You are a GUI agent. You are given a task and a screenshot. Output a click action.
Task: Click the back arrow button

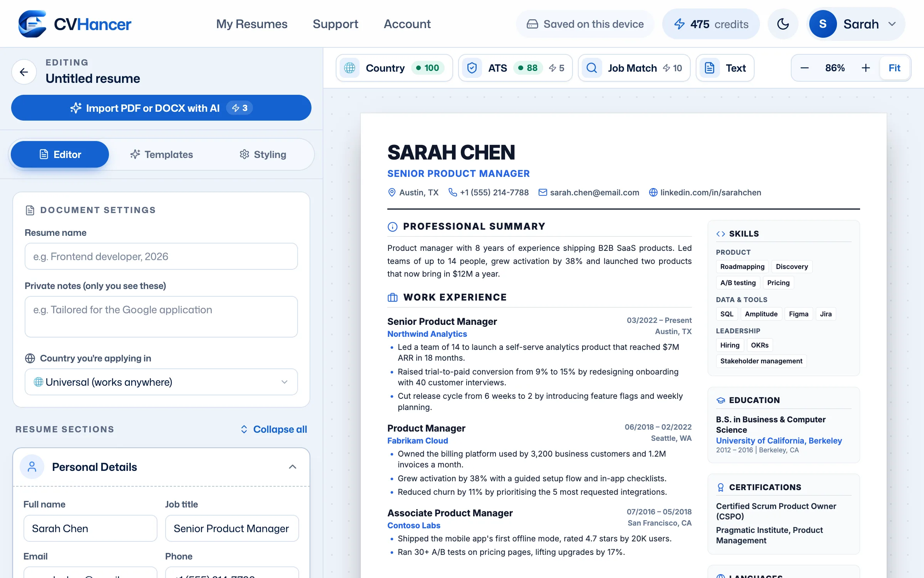click(24, 72)
